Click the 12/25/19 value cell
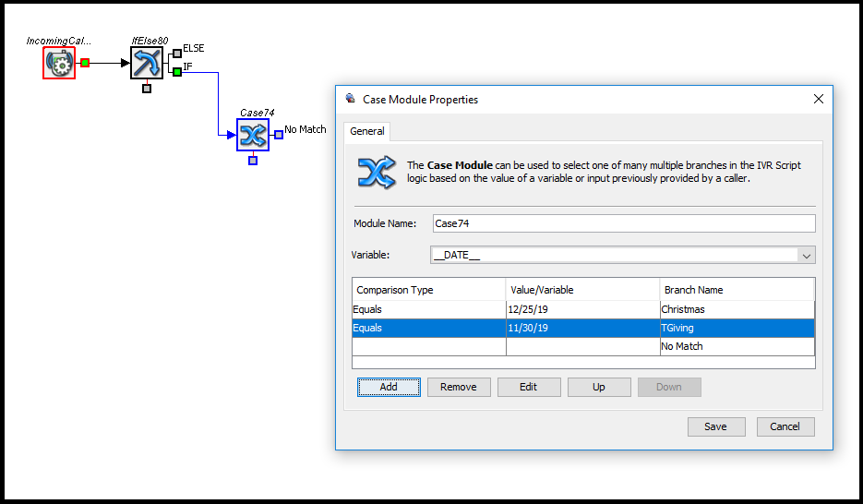863x504 pixels. (582, 309)
